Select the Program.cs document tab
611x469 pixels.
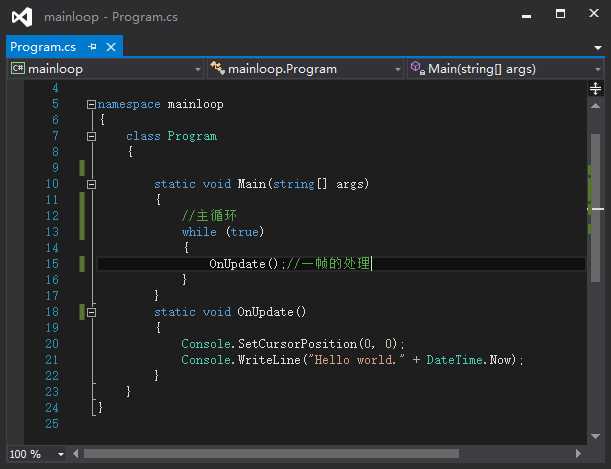tap(43, 47)
